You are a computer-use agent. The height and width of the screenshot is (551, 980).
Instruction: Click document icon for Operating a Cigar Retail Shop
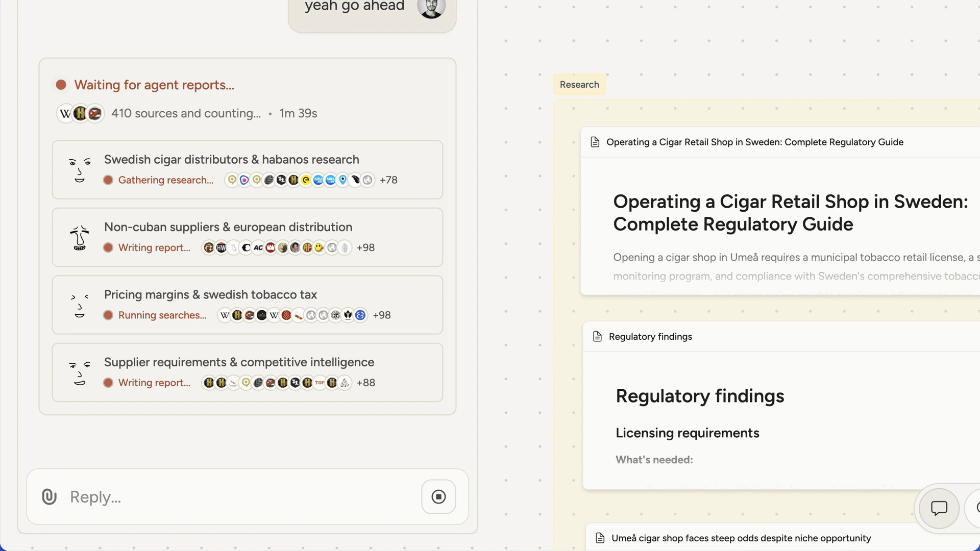click(595, 142)
